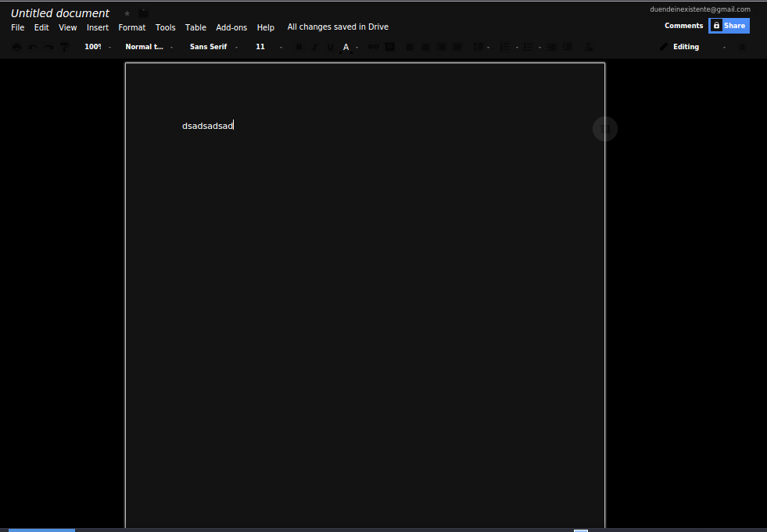The width and height of the screenshot is (767, 532).
Task: Open the Insert menu
Action: tap(97, 27)
